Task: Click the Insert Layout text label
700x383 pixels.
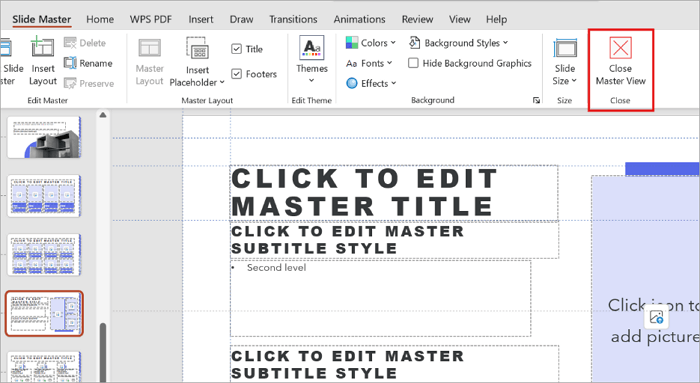Action: click(43, 75)
